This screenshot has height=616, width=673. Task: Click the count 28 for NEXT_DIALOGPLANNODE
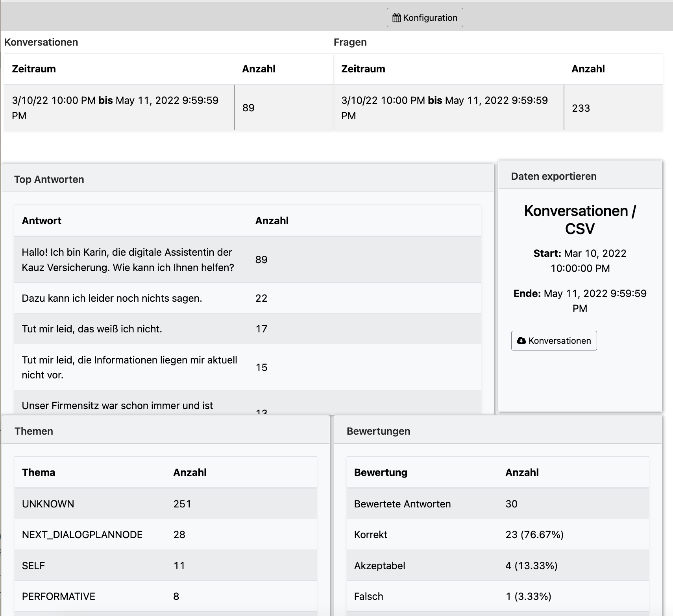tap(179, 535)
